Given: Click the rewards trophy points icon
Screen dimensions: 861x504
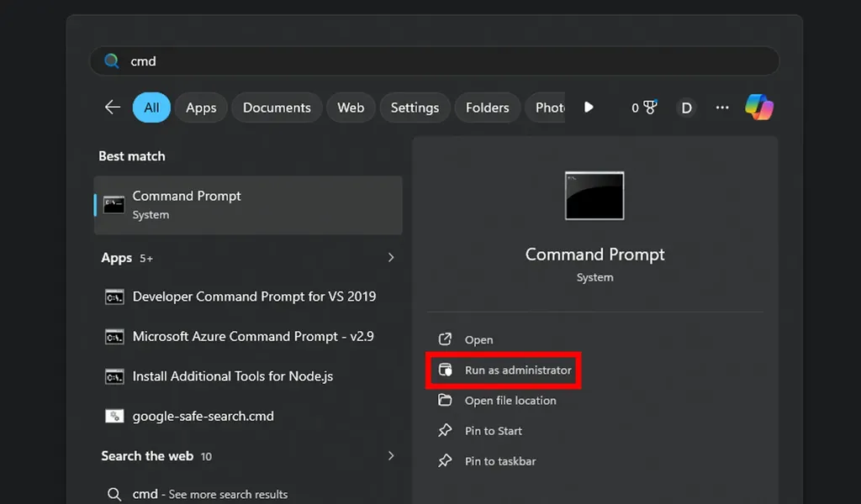Looking at the screenshot, I should point(644,108).
